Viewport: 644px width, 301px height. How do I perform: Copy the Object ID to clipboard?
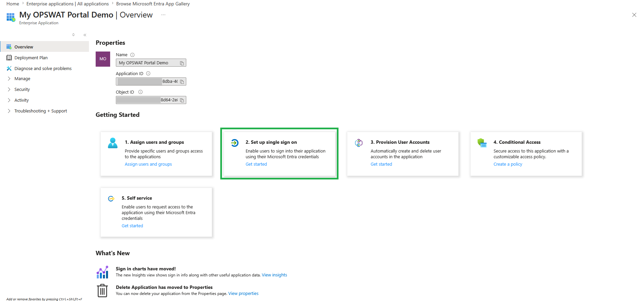(182, 100)
